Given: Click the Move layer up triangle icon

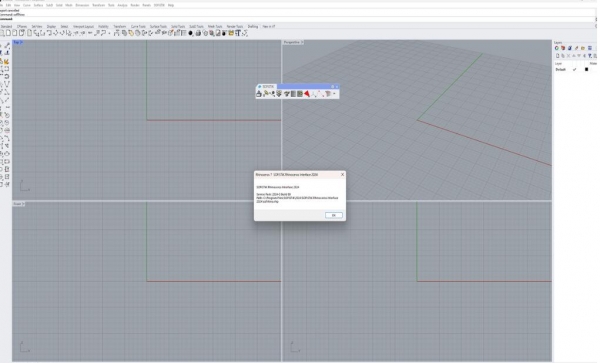Looking at the screenshot, I should coord(574,56).
